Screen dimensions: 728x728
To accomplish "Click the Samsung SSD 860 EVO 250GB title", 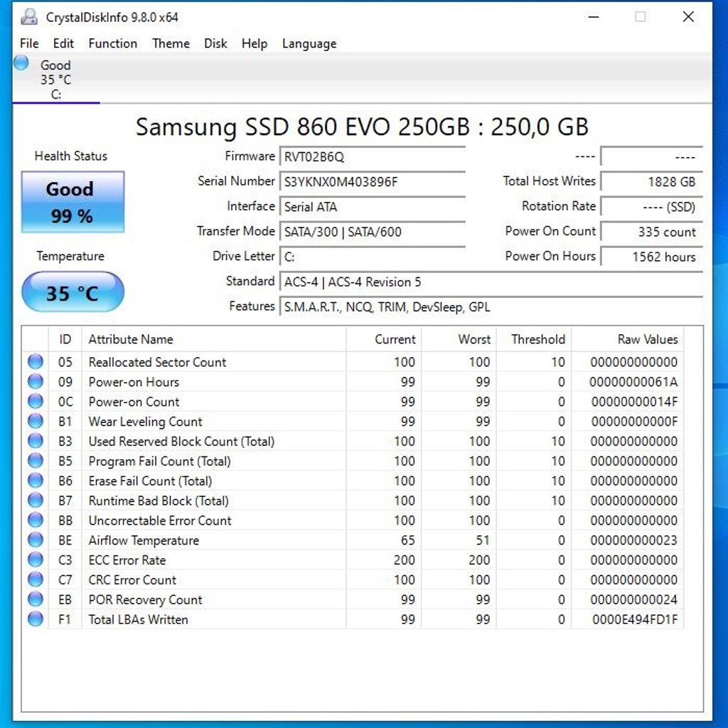I will (x=362, y=127).
